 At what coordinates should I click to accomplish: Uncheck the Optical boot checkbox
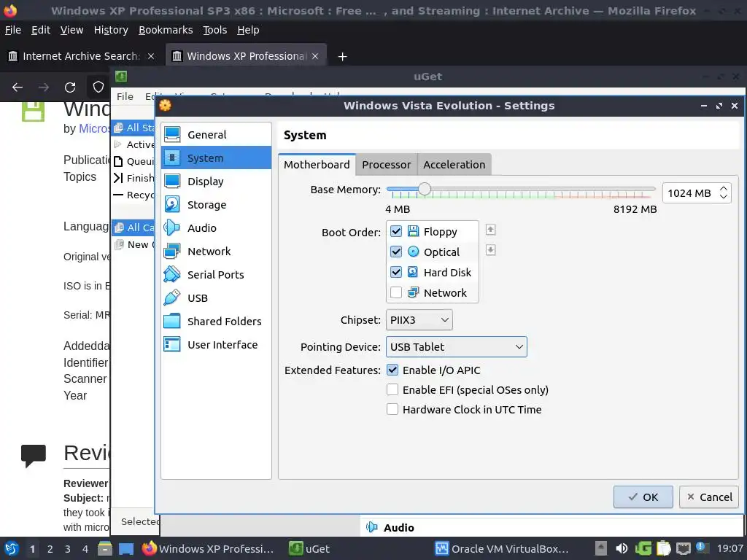coord(396,252)
